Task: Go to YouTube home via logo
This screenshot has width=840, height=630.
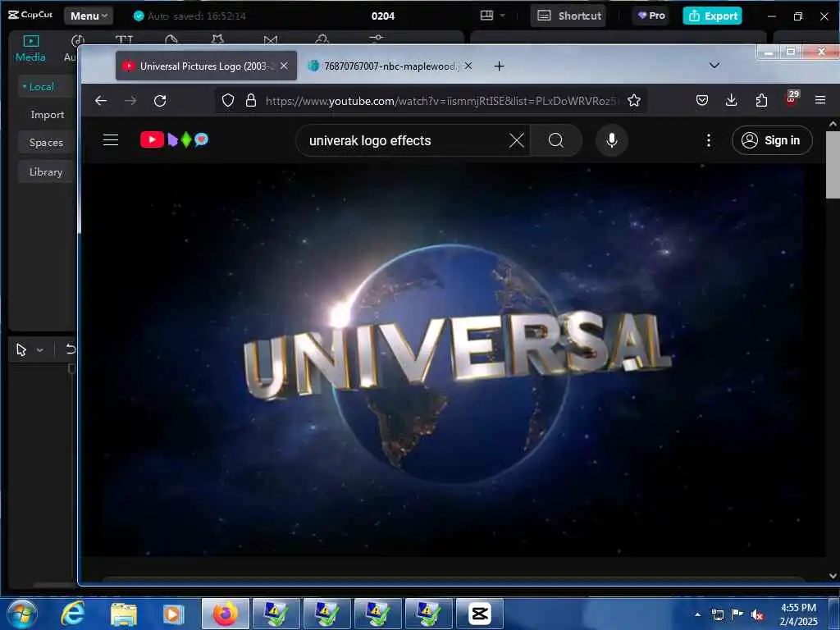Action: click(174, 139)
